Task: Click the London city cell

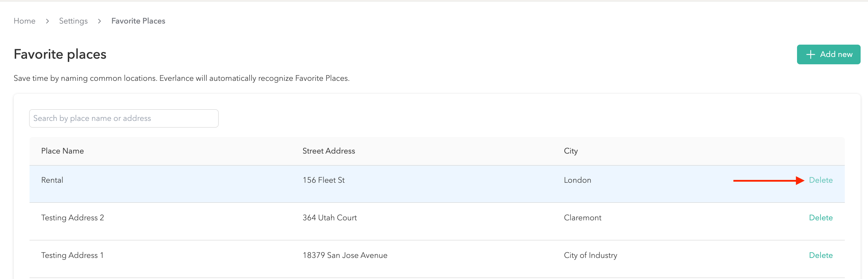Action: [x=577, y=180]
